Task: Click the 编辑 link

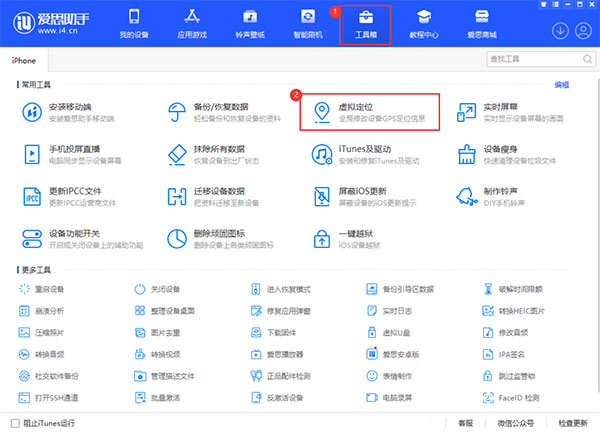Action: [562, 85]
